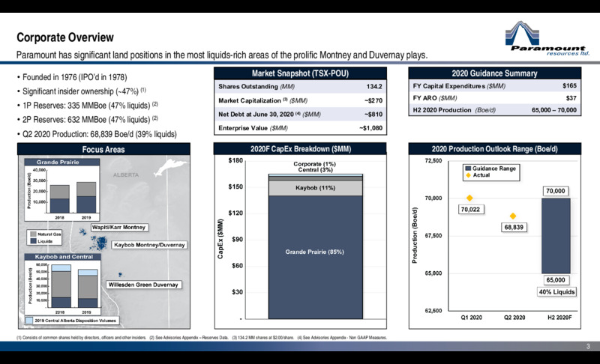The height and width of the screenshot is (364, 600).
Task: Click the 65,000 data label
Action: tap(555, 280)
